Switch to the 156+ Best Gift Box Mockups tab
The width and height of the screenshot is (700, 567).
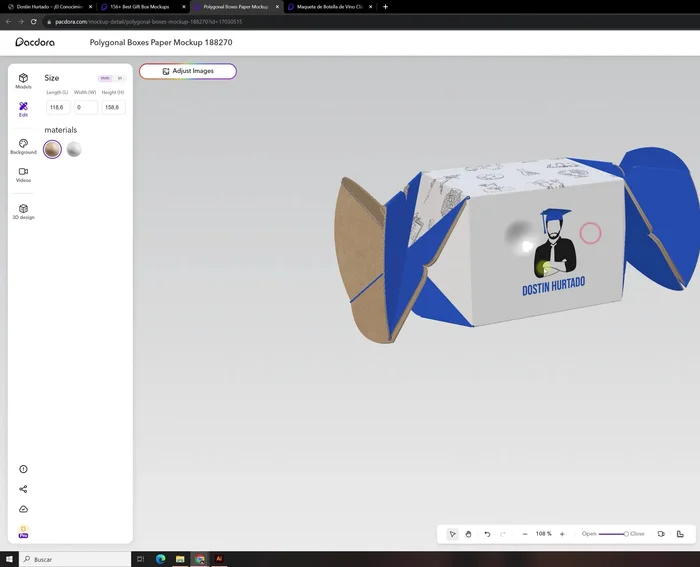(x=140, y=7)
